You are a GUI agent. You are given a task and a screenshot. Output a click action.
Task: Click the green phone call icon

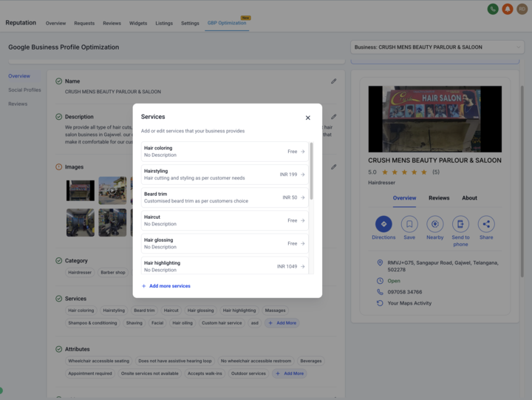point(493,9)
